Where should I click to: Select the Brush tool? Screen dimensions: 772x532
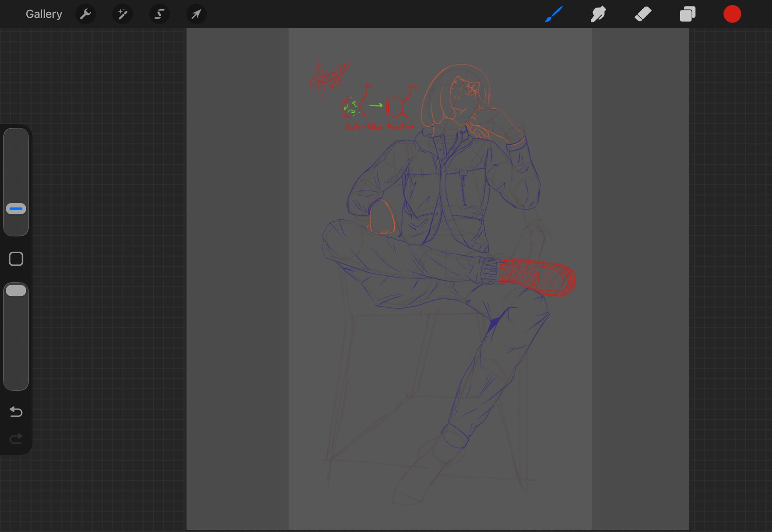(554, 14)
